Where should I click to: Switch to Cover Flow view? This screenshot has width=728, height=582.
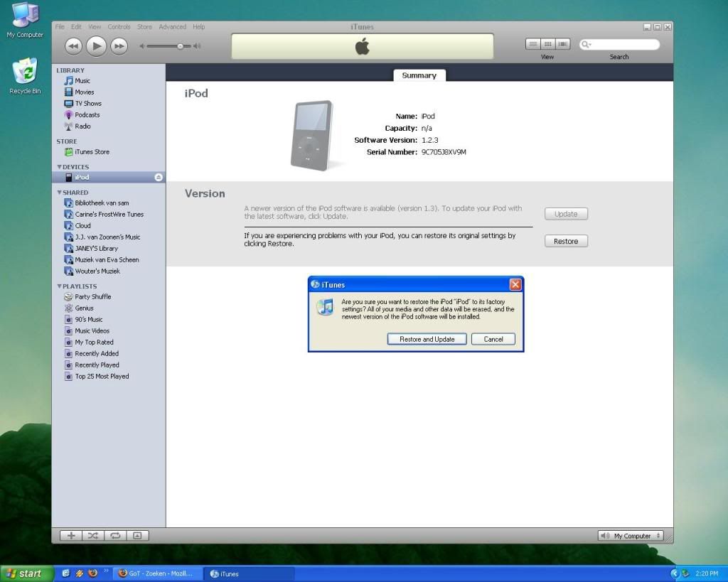pyautogui.click(x=563, y=44)
